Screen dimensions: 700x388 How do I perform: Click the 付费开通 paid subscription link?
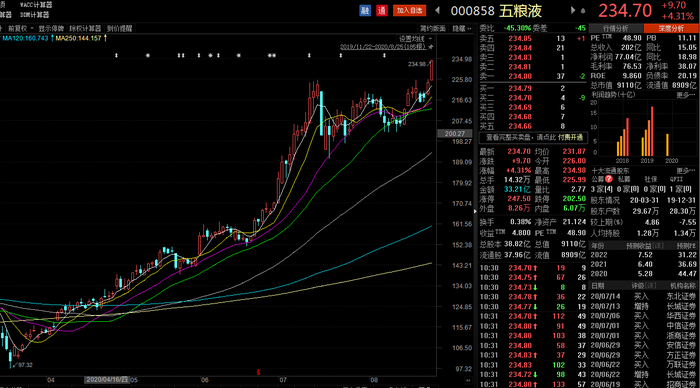pyautogui.click(x=571, y=138)
